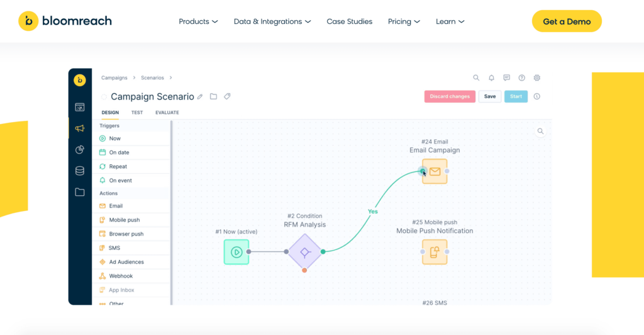
Task: Click the orange No output dot on condition node
Action: pos(304,270)
